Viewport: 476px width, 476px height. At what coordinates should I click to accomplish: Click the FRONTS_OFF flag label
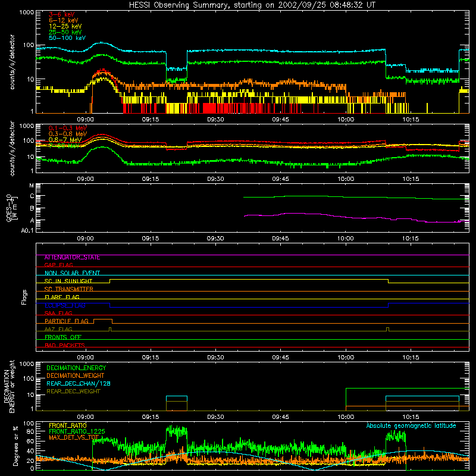tap(63, 337)
